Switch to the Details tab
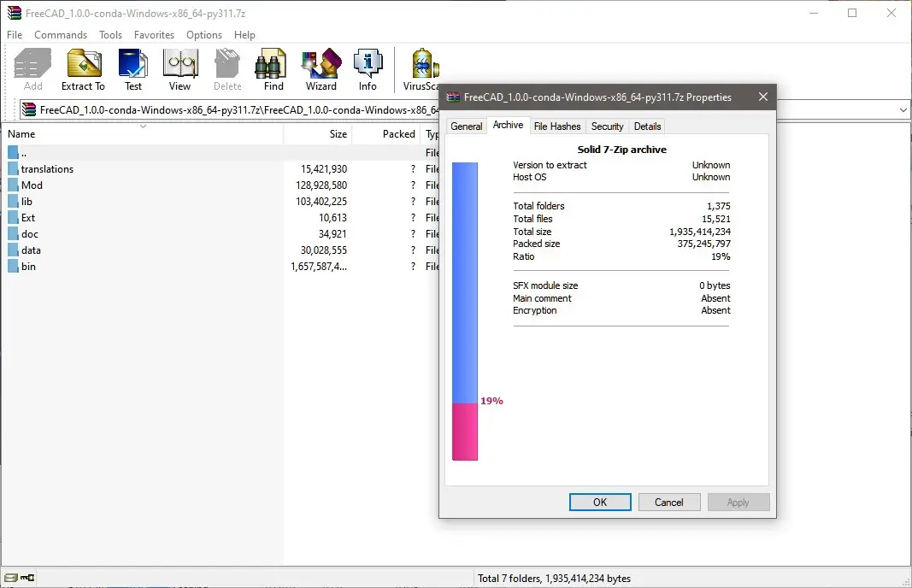Image resolution: width=912 pixels, height=588 pixels. [x=647, y=126]
